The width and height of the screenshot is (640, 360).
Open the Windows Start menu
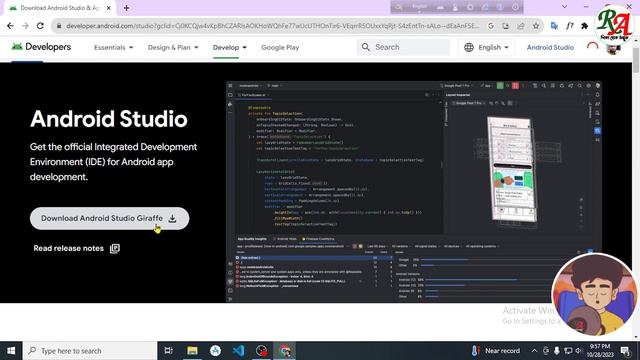pos(11,351)
